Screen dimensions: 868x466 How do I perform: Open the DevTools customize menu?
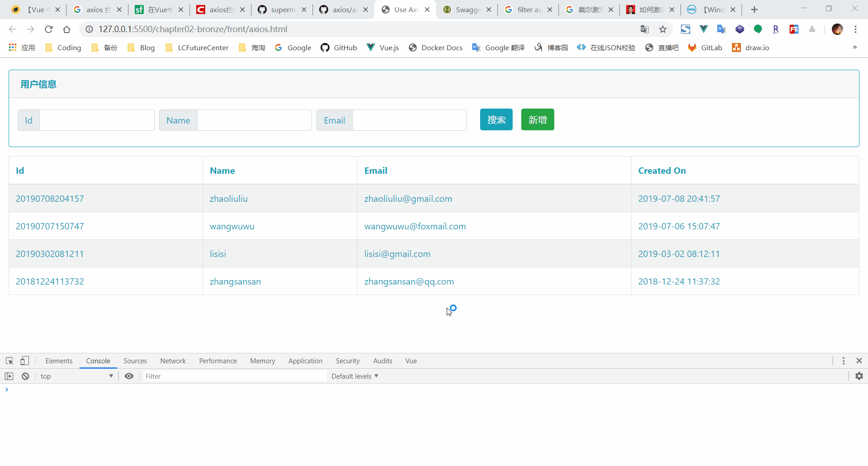click(x=844, y=361)
